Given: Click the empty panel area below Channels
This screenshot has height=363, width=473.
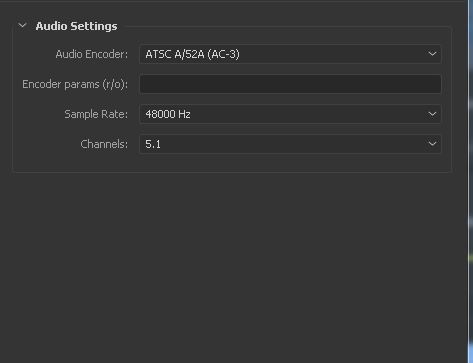Looking at the screenshot, I should click(x=233, y=267).
